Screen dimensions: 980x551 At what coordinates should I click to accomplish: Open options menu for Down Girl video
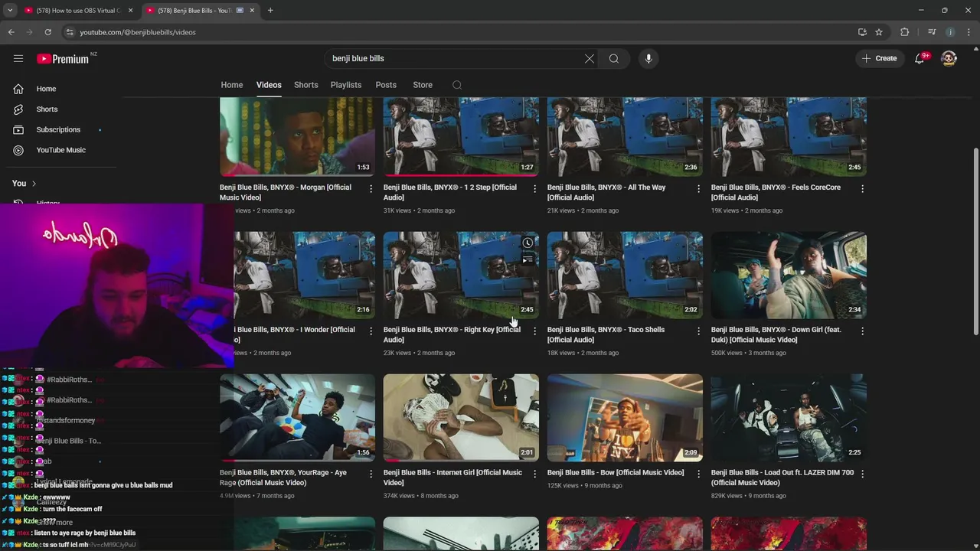863,331
